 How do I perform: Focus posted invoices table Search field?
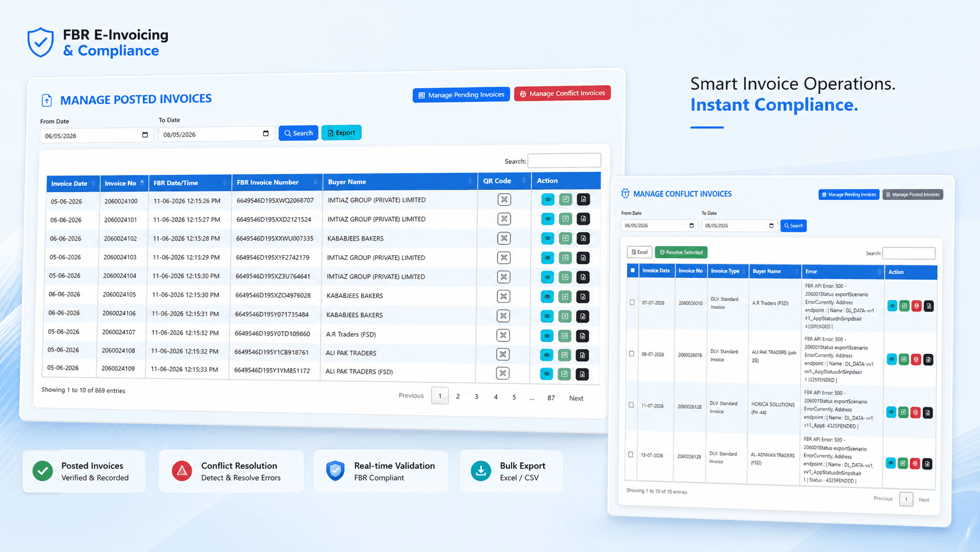click(564, 160)
